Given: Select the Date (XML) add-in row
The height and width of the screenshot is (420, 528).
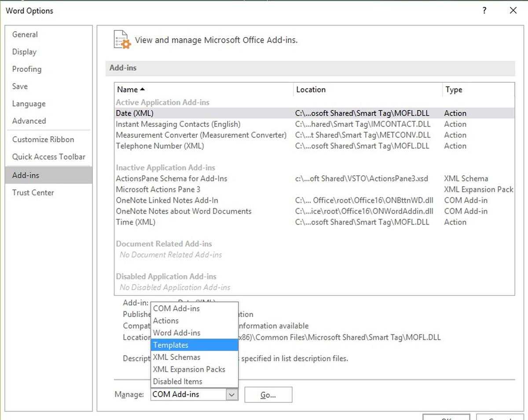Looking at the screenshot, I should coord(135,113).
